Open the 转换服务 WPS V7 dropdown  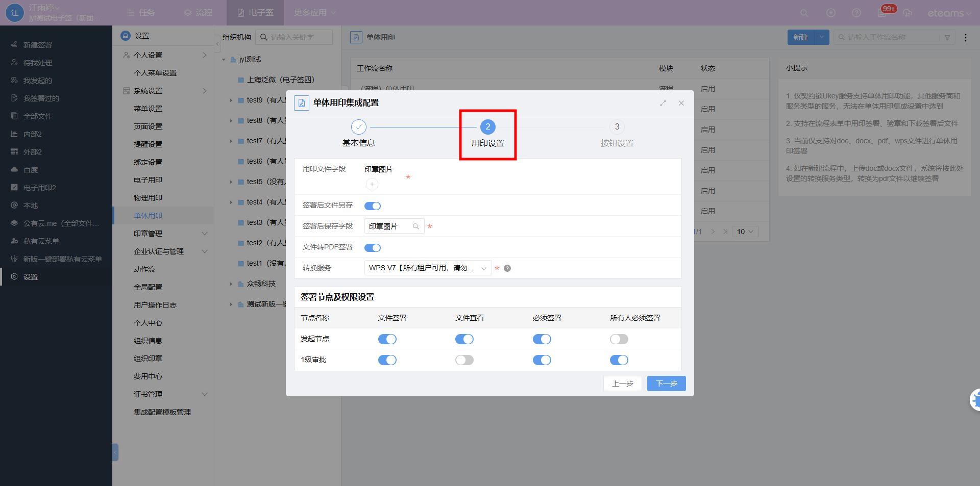(428, 268)
